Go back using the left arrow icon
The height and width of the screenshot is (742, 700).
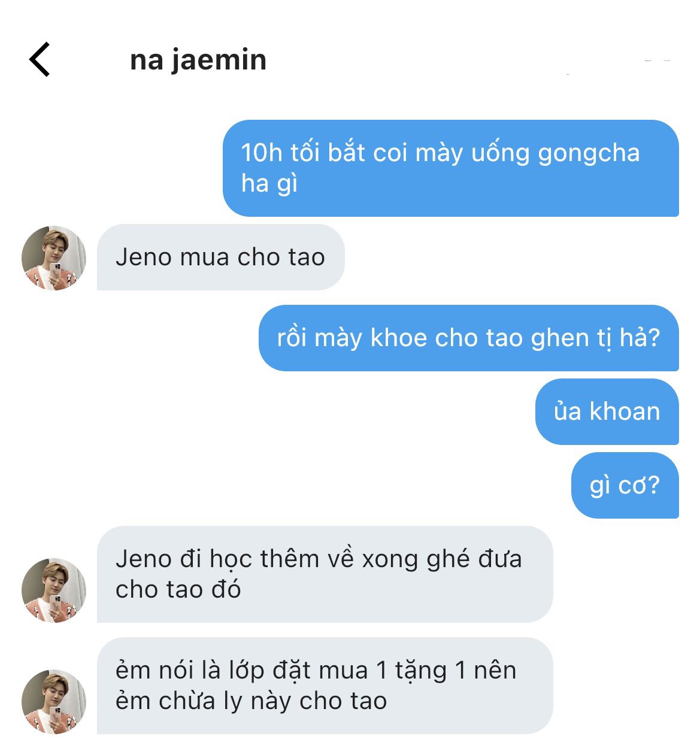[x=40, y=60]
